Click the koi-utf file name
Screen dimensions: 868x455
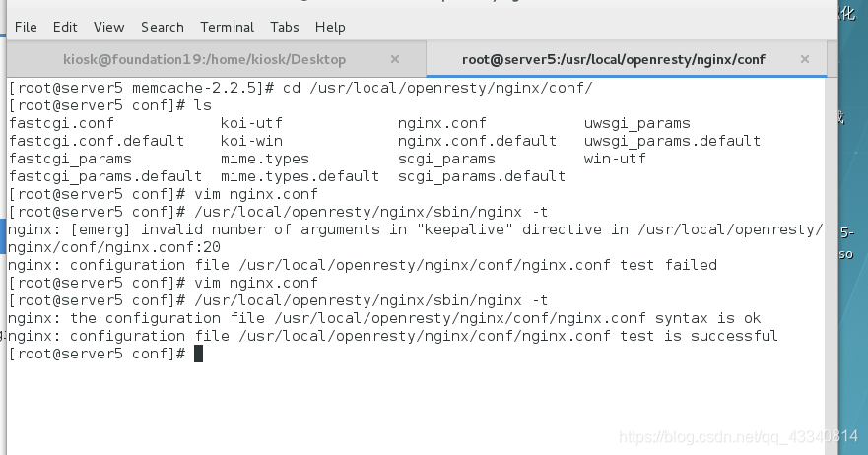click(251, 123)
